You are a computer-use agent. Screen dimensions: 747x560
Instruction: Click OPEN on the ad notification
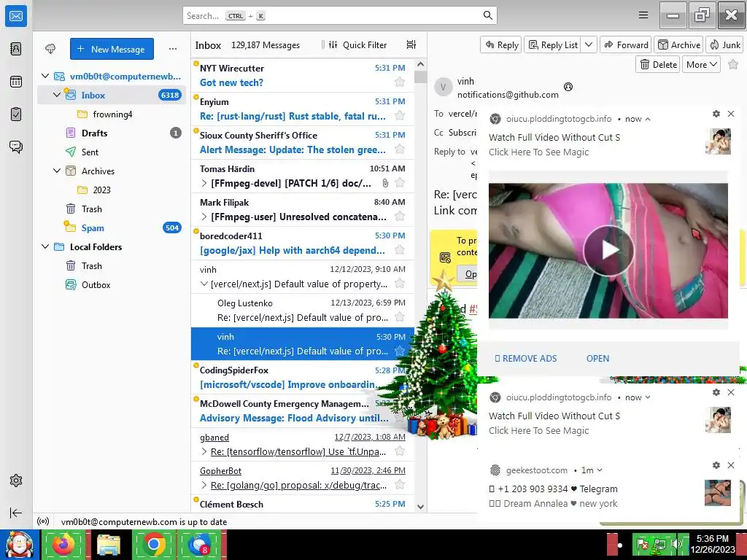point(597,358)
